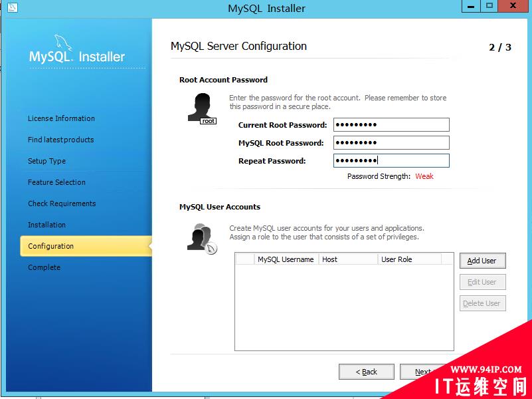The width and height of the screenshot is (532, 399).
Task: Click the MySQL User Accounts heading
Action: coord(220,207)
